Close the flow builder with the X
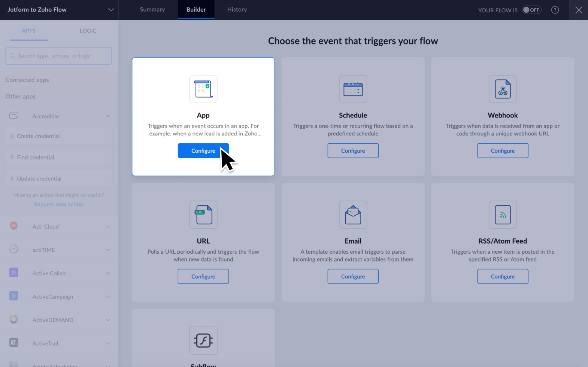Image resolution: width=588 pixels, height=367 pixels. 579,10
